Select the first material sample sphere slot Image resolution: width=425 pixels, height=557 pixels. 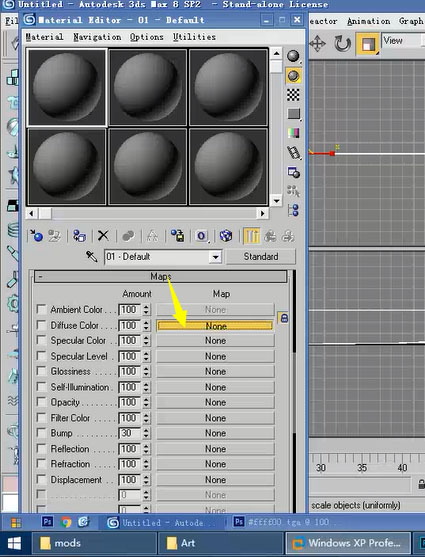pos(67,87)
